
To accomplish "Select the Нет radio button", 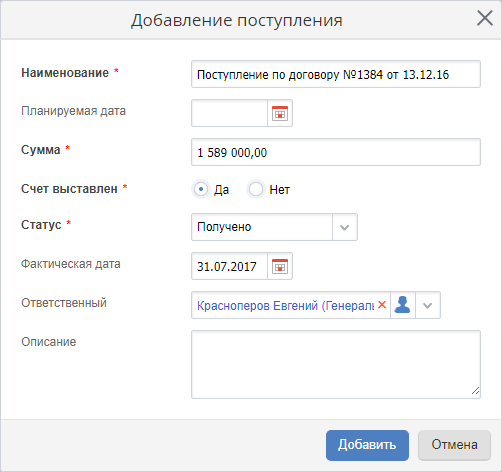I will point(256,189).
